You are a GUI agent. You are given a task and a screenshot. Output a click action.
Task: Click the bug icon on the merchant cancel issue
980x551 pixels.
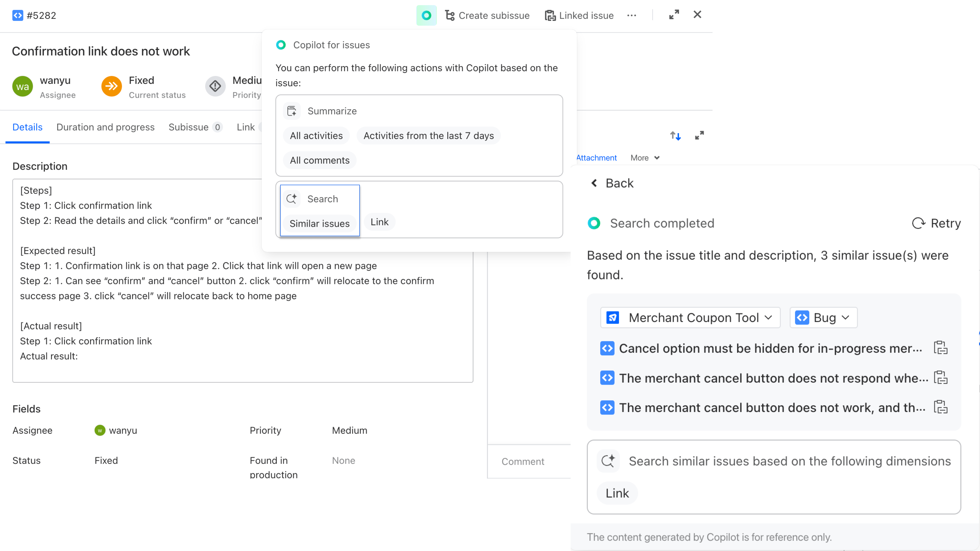(608, 378)
